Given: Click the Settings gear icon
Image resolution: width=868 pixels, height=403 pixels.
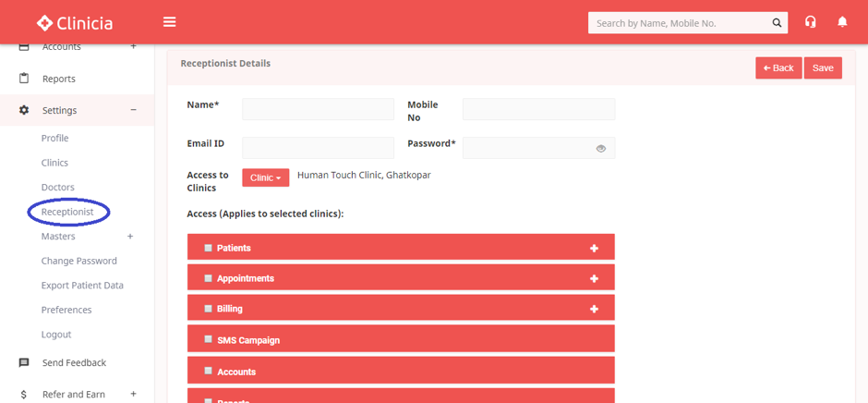Looking at the screenshot, I should [24, 110].
